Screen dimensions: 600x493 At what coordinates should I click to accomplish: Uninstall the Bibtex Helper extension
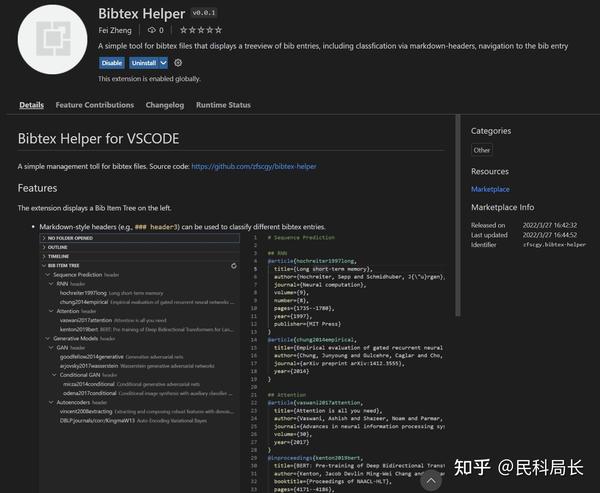click(144, 63)
